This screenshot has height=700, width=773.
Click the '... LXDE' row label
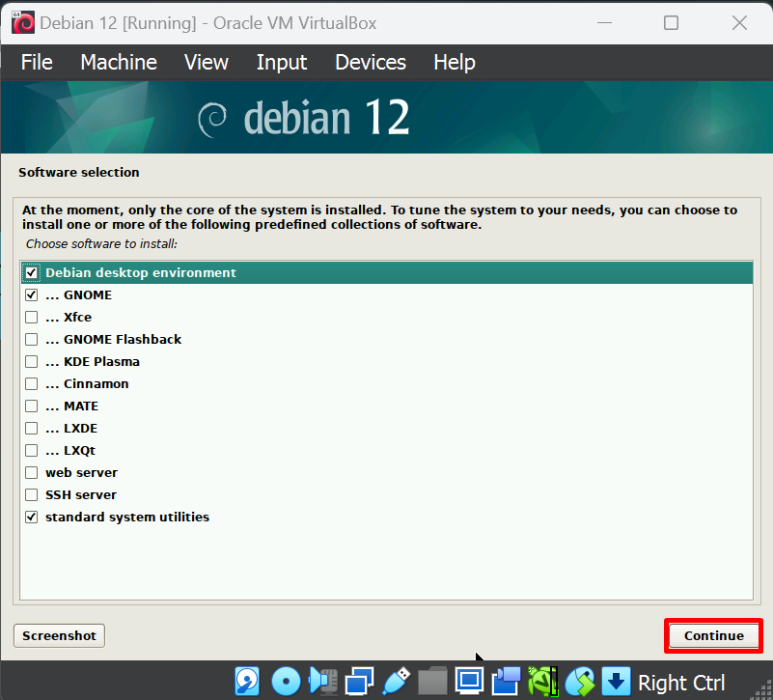click(71, 428)
